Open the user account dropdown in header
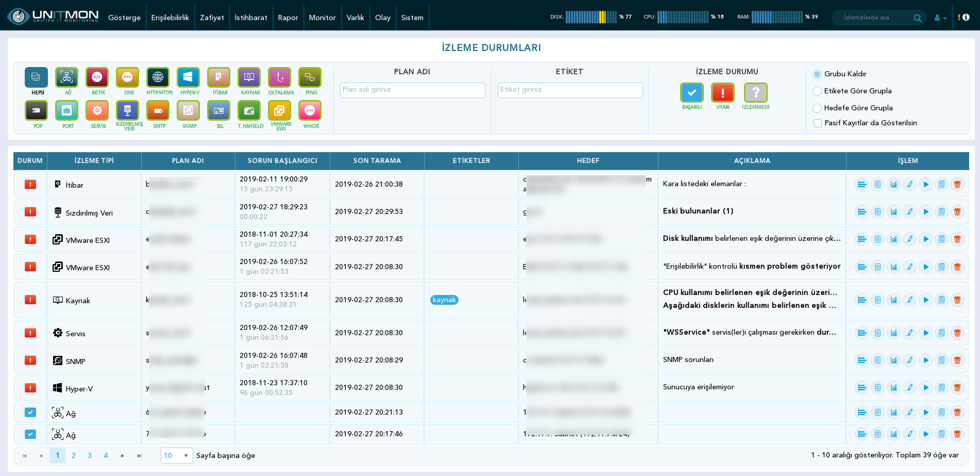980x476 pixels. 940,18
